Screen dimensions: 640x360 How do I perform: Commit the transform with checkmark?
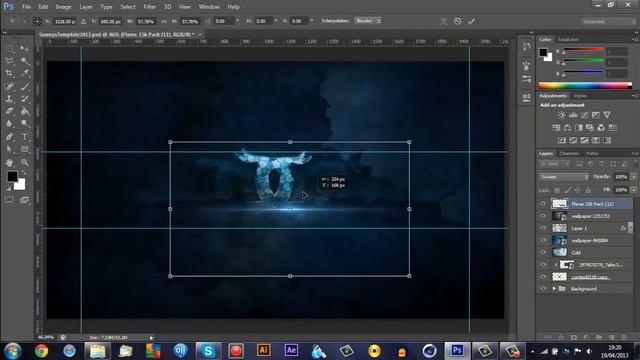[x=471, y=21]
